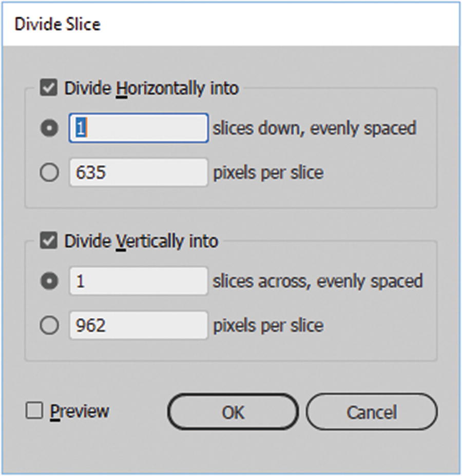
Task: Uncheck the Divide Vertically into checkbox
Action: pyautogui.click(x=49, y=241)
